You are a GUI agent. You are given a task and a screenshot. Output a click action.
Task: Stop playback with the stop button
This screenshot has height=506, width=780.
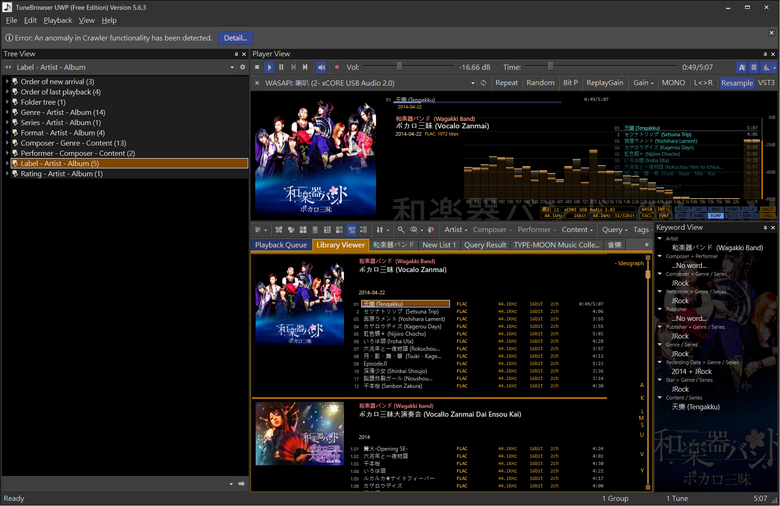(257, 67)
